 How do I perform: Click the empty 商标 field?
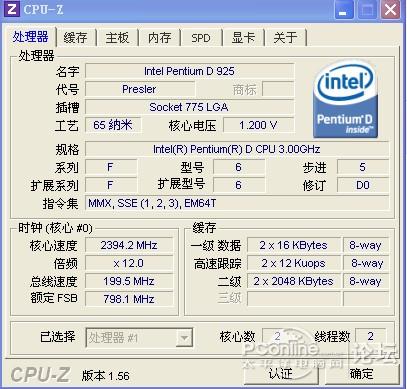(278, 89)
